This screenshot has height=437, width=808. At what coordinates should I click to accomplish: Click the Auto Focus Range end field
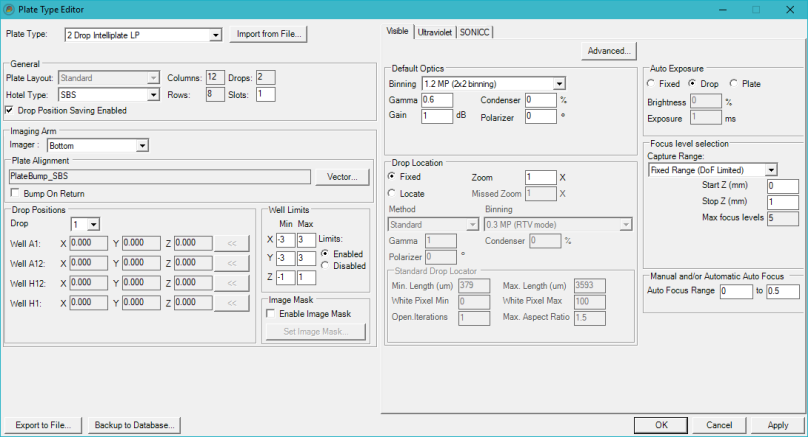point(783,291)
